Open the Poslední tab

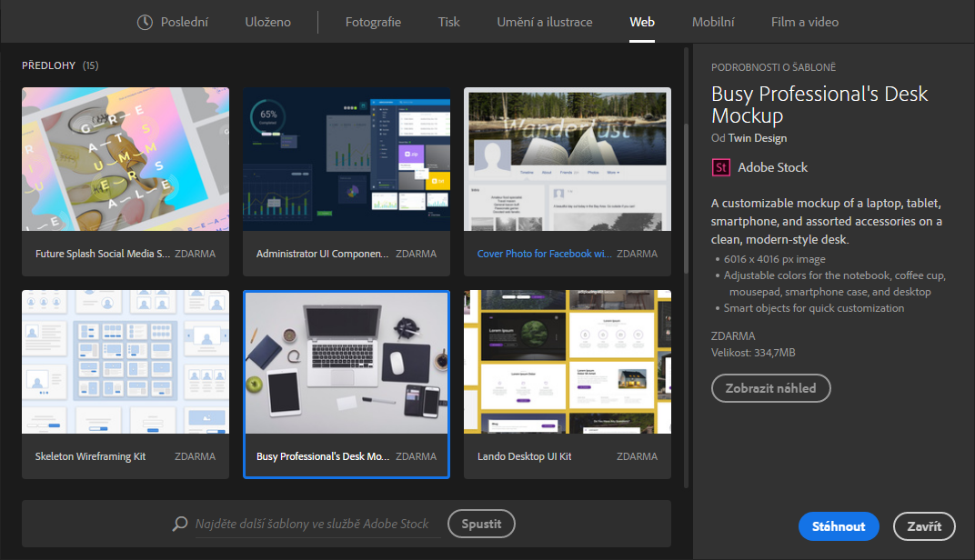[184, 23]
